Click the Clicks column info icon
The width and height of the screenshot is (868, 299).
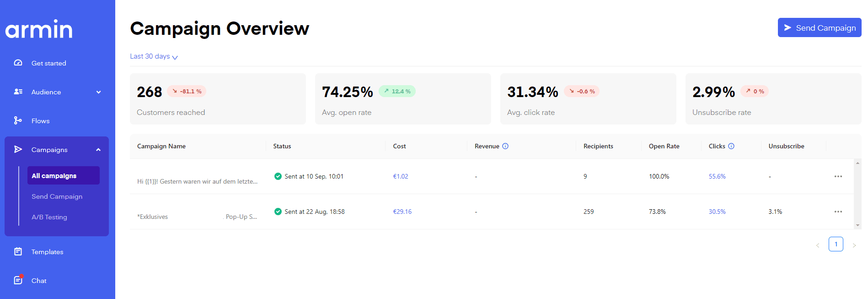coord(731,146)
